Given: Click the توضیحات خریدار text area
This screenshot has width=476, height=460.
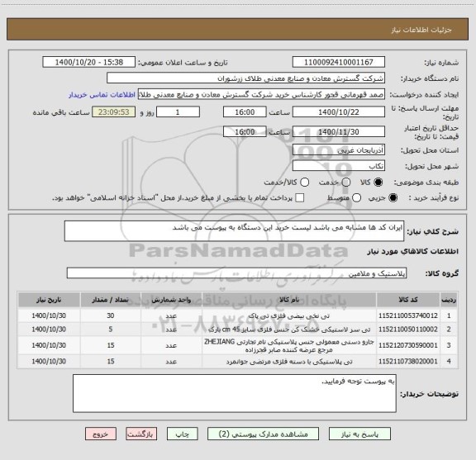Looking at the screenshot, I should tap(235, 393).
